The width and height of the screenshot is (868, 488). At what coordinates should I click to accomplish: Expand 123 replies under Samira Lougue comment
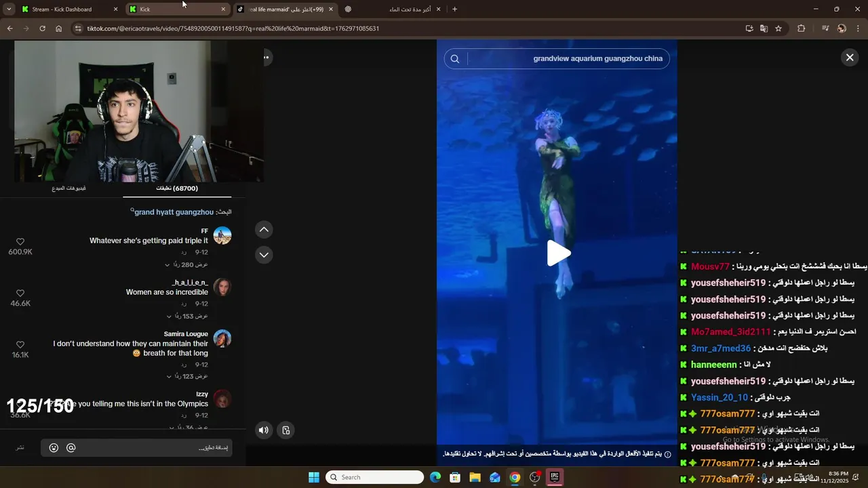187,376
